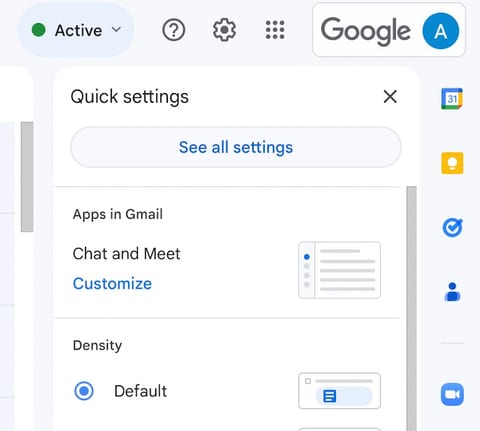The image size is (480, 431).
Task: Click See all settings button
Action: click(236, 147)
